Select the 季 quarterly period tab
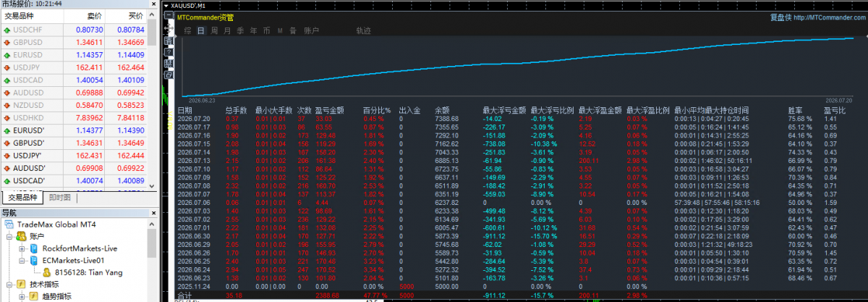868x302 pixels. tap(240, 30)
